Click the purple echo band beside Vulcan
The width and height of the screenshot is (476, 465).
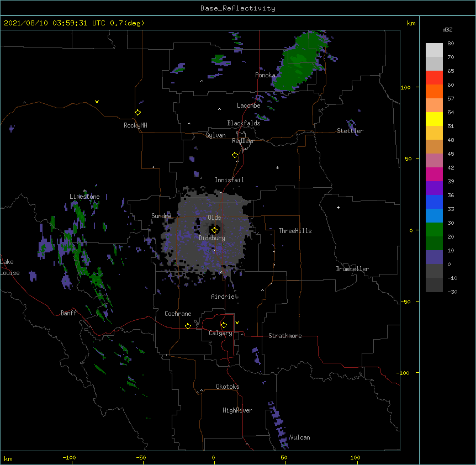coord(278,425)
